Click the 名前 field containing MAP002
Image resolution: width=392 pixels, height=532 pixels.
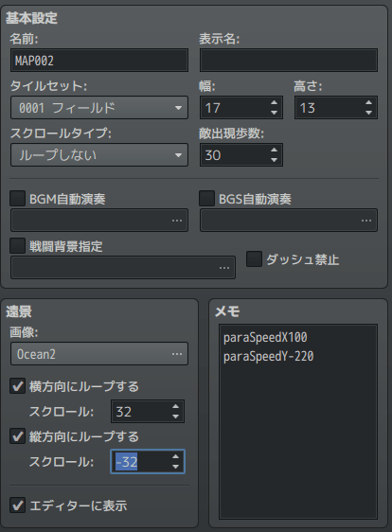coord(99,61)
